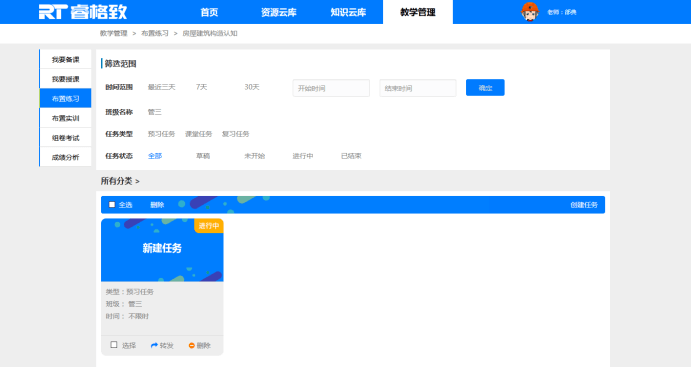Select 布置练习 in the sidebar
The image size is (692, 367).
(x=65, y=98)
